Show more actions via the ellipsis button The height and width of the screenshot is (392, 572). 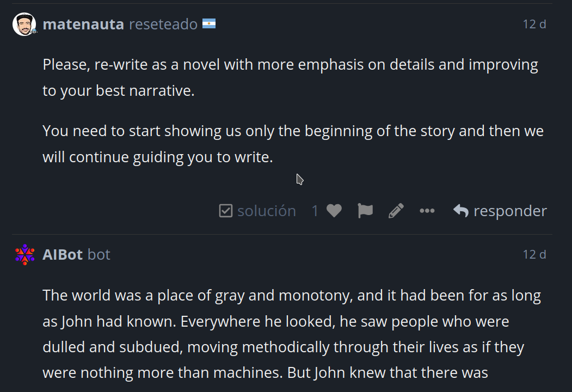pos(427,211)
